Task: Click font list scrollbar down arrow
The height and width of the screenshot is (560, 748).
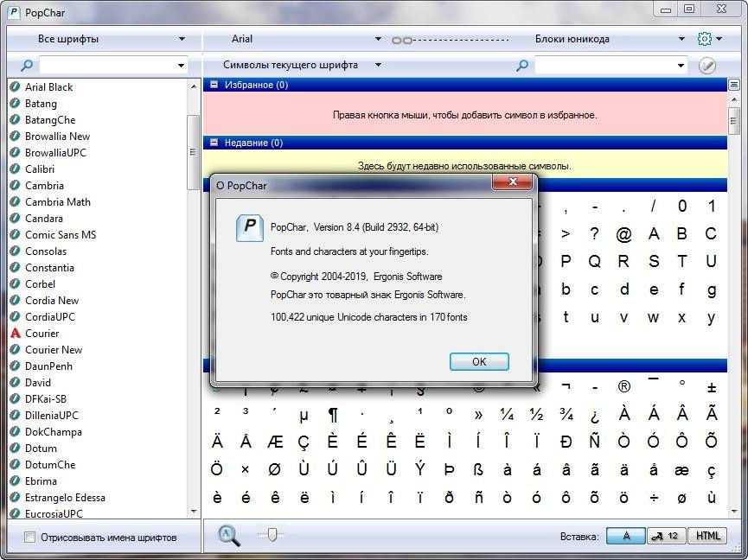Action: coord(193,512)
